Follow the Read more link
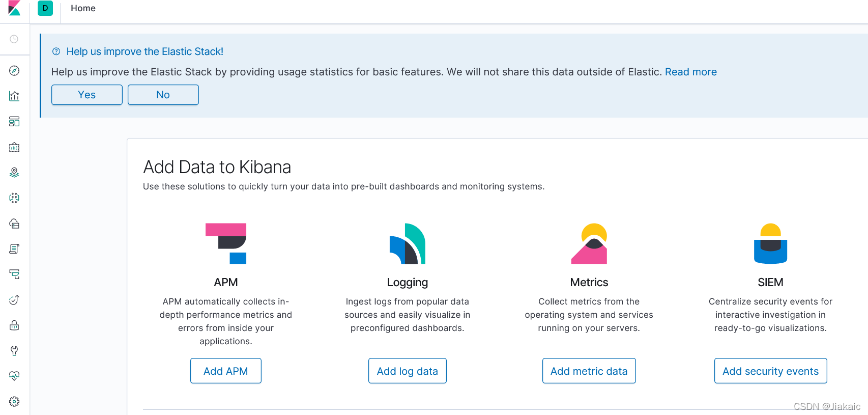Viewport: 868px width, 415px height. tap(690, 72)
